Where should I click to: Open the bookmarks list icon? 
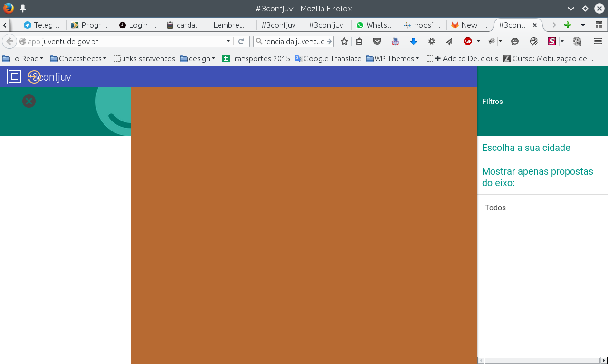[x=359, y=41]
